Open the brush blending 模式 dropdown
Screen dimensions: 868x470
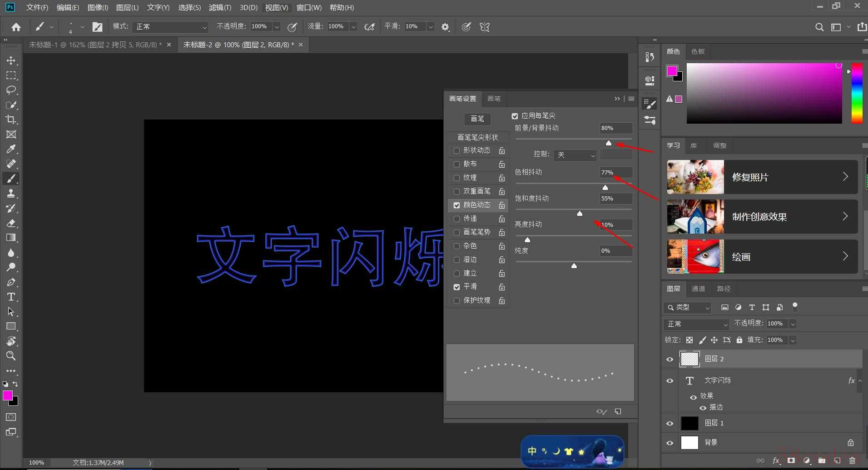tap(171, 27)
